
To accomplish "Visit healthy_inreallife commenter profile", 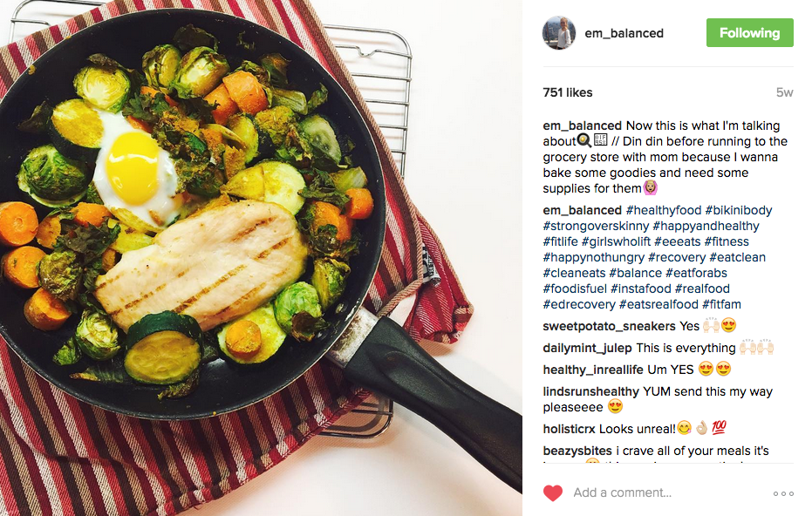I will [x=593, y=370].
